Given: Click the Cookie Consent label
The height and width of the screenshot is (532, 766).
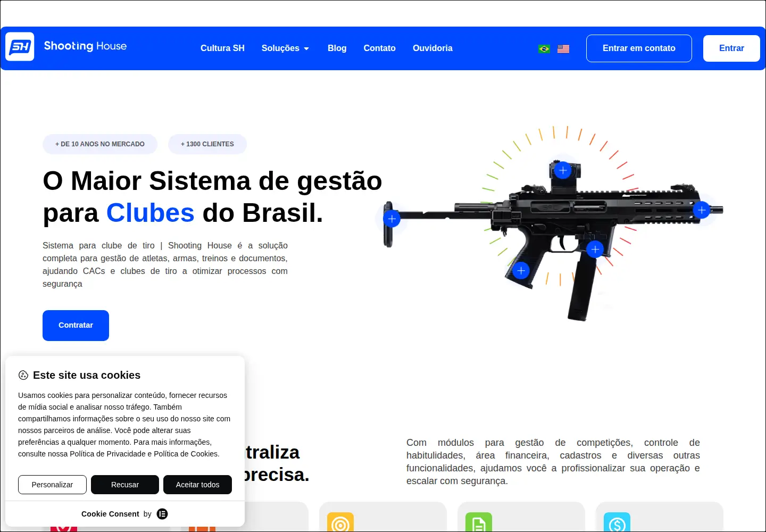Looking at the screenshot, I should coord(110,514).
